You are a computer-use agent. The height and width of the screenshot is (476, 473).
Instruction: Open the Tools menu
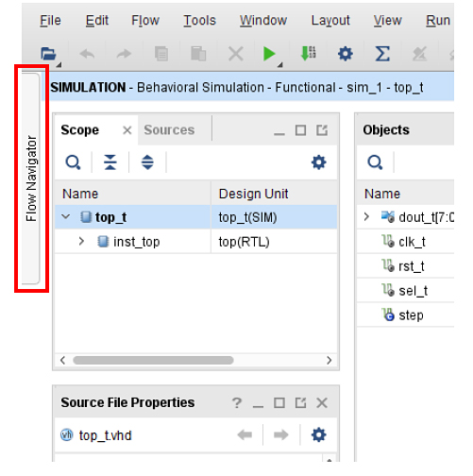point(199,21)
